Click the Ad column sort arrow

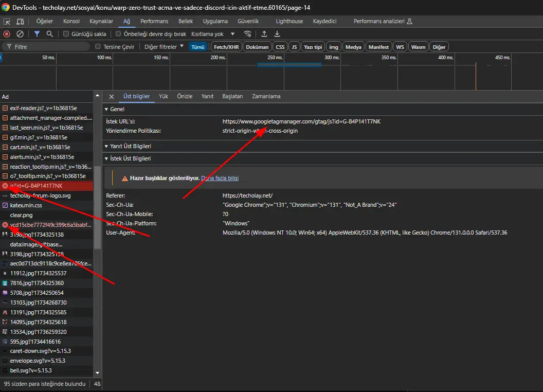click(97, 96)
